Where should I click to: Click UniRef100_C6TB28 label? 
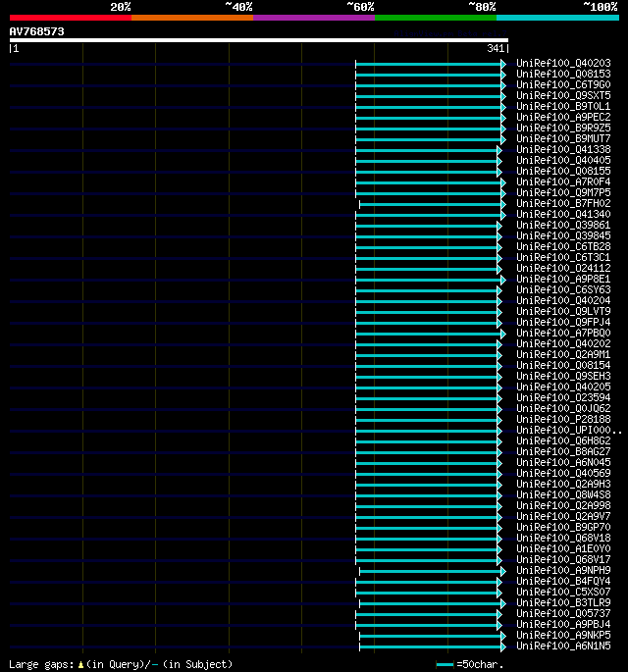563,247
